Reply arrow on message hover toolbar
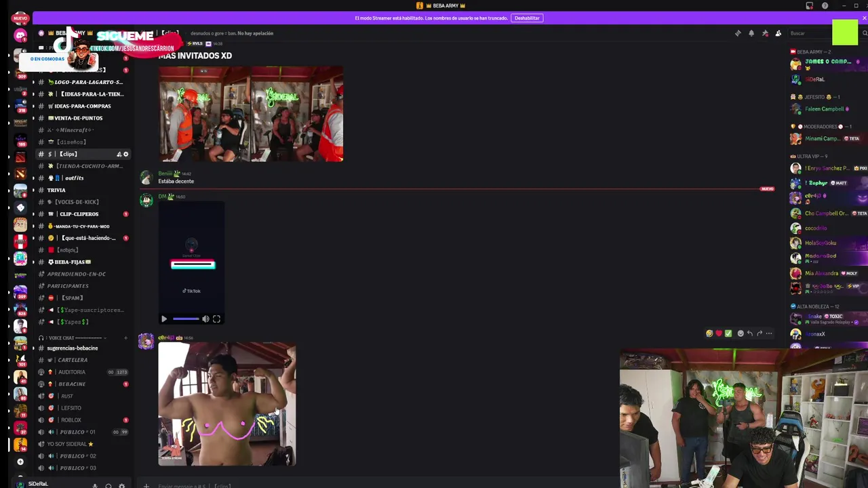 [750, 333]
